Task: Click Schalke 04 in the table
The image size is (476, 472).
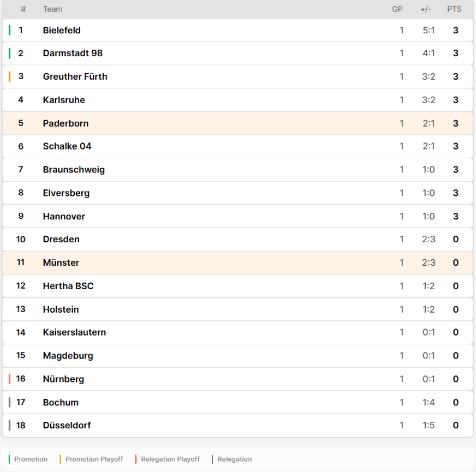Action: [67, 146]
